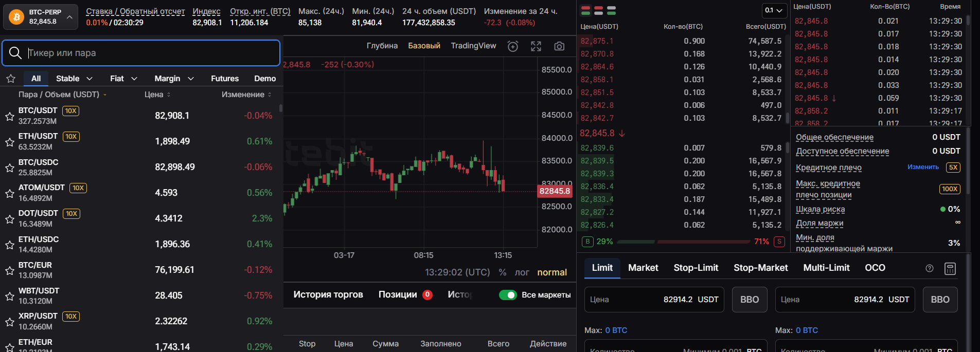Image resolution: width=980 pixels, height=352 pixels.
Task: Show the order book with asks and bids
Action: [x=585, y=11]
